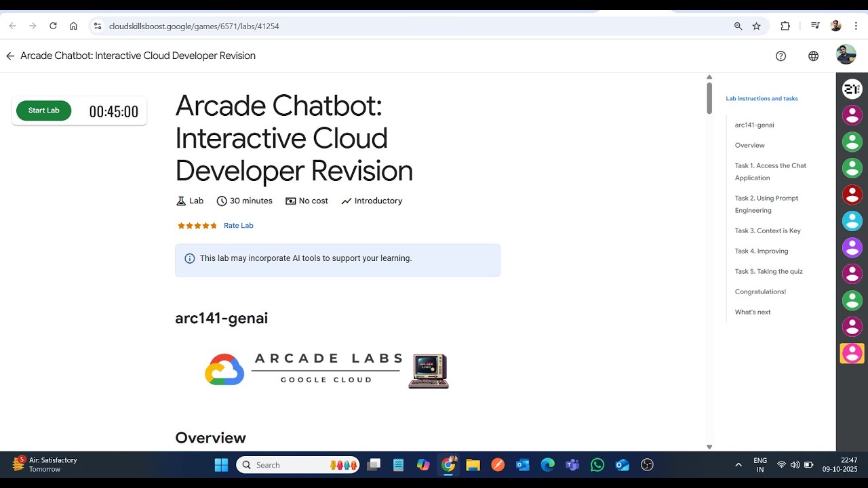Jump to Overview in outline
The width and height of the screenshot is (868, 488).
(749, 145)
